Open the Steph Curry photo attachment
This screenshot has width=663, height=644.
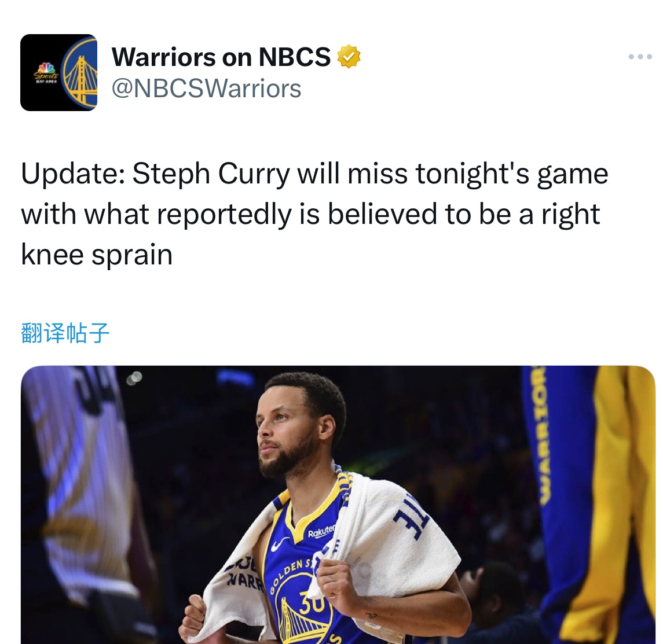point(338,505)
